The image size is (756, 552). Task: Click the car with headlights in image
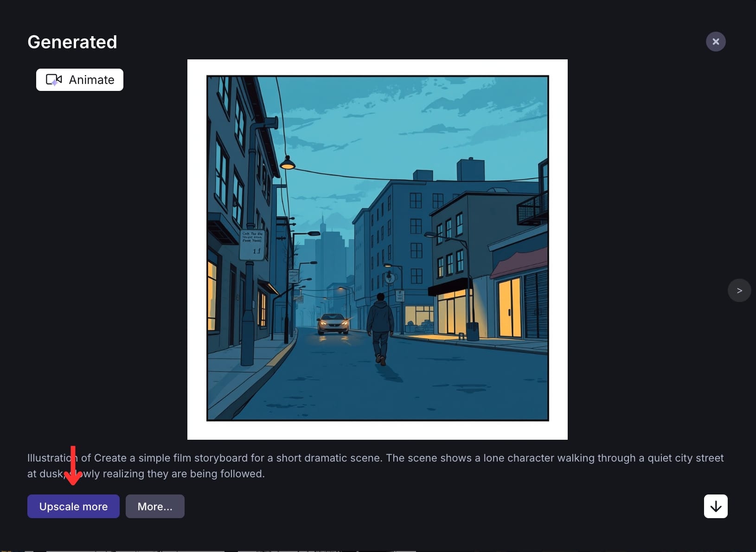coord(333,323)
